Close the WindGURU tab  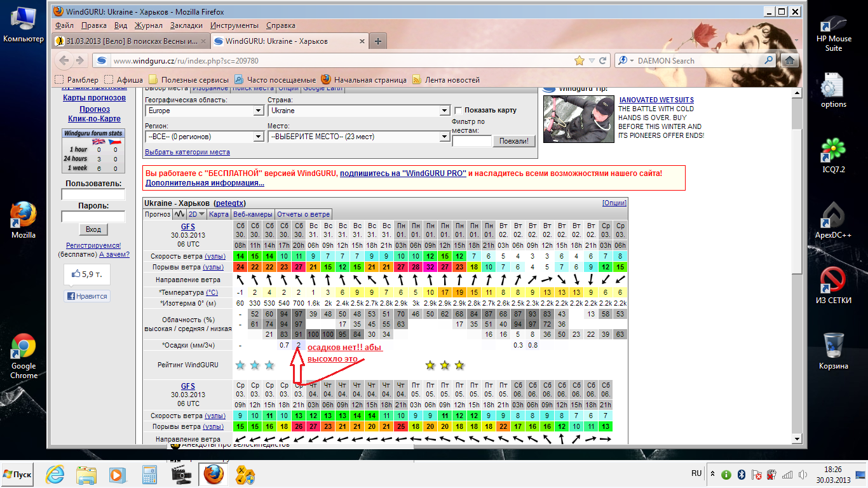tap(363, 41)
